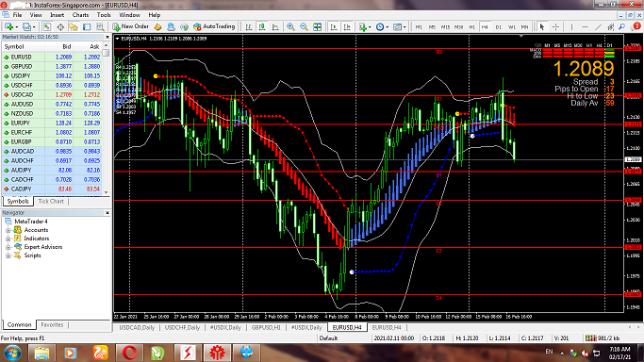Open the red notifications alert icon
This screenshot has height=362, width=644.
[x=636, y=26]
